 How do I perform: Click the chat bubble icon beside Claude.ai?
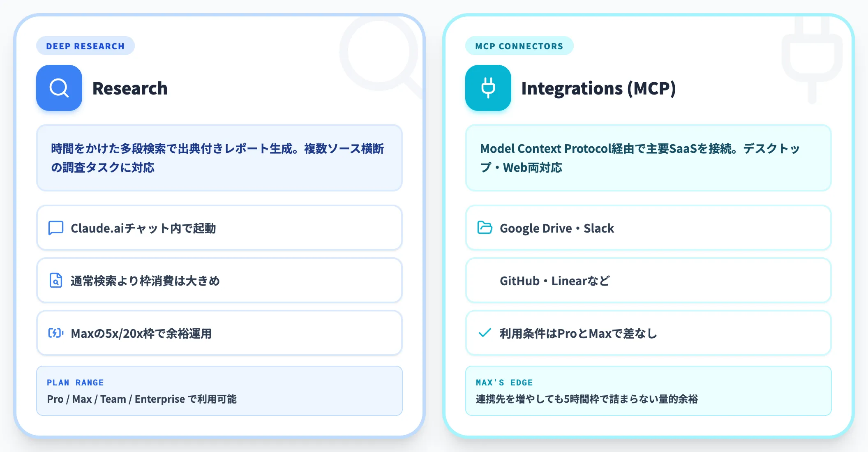(x=56, y=228)
